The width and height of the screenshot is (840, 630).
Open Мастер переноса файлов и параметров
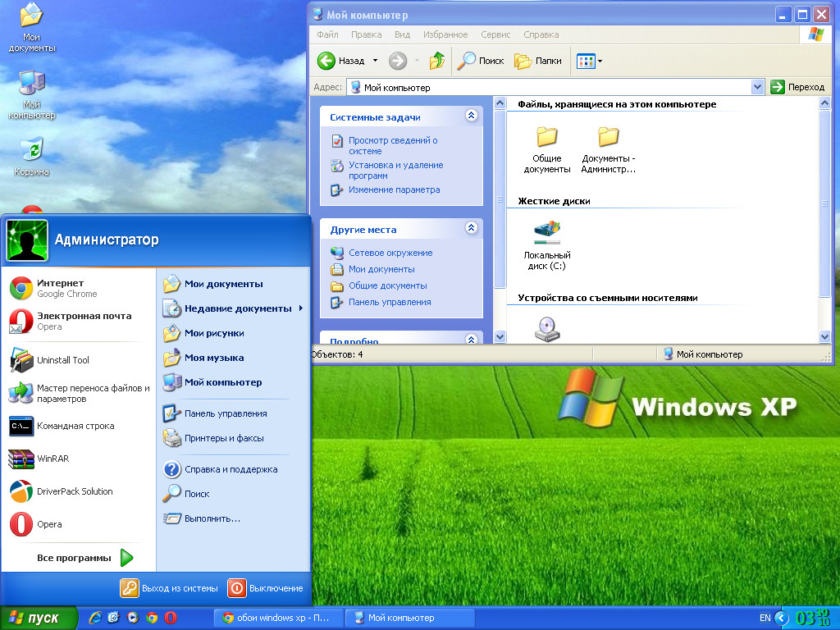pos(79,393)
